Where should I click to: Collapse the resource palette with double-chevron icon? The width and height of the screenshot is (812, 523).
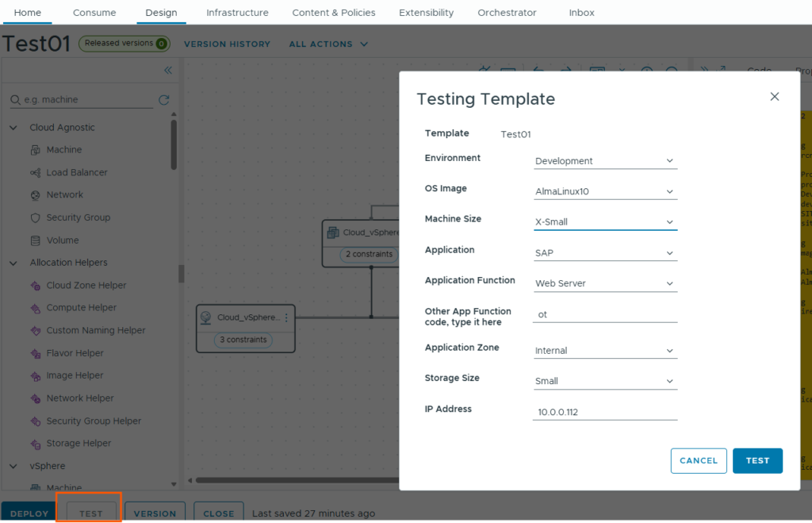168,71
